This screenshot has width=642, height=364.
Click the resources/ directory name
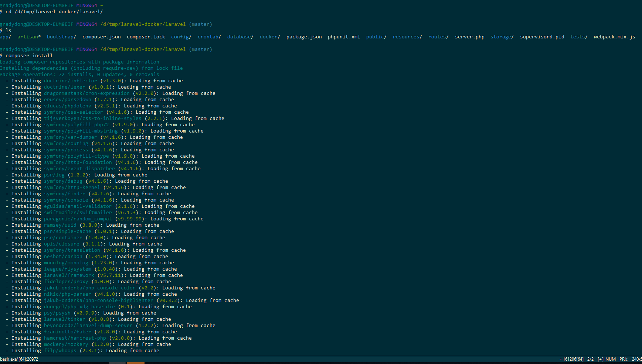(408, 37)
